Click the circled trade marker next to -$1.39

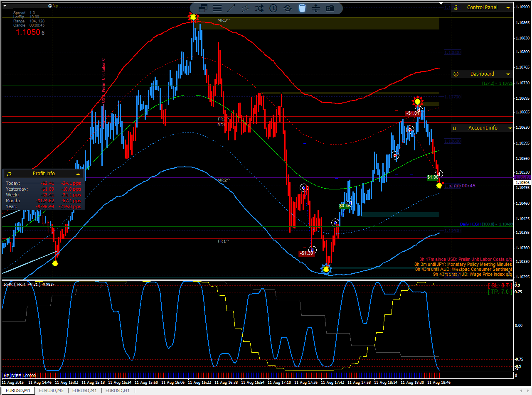pyautogui.click(x=313, y=250)
